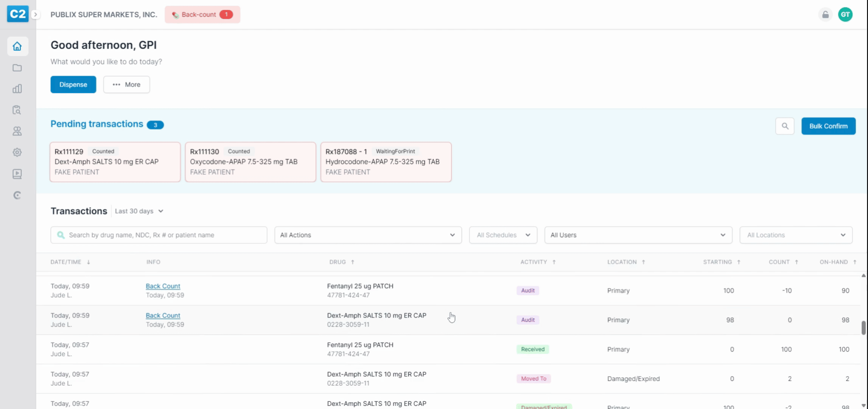Open the All Actions dropdown
The image size is (868, 409).
point(368,235)
